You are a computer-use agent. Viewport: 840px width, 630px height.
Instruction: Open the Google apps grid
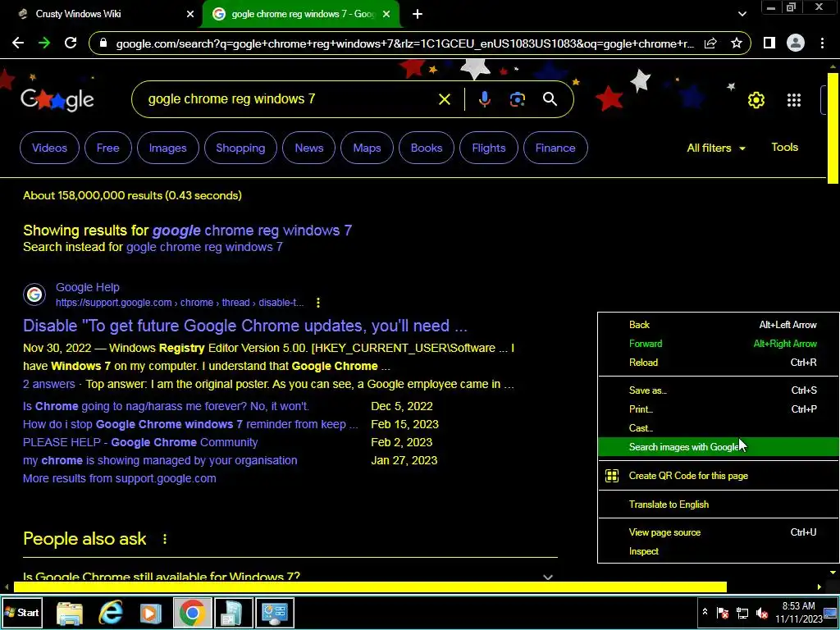point(794,99)
